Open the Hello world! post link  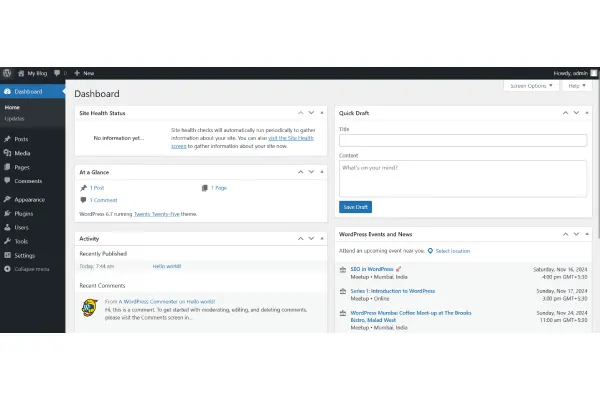click(x=166, y=266)
